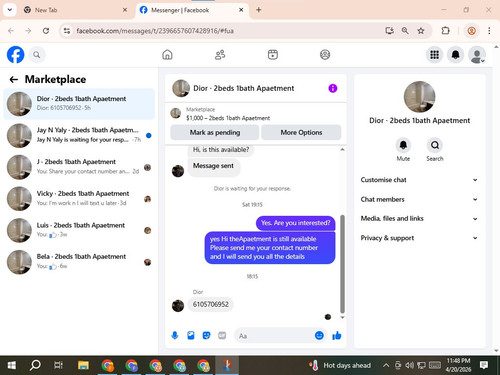Show hidden system tray icons
500x375 pixels.
coord(386,366)
